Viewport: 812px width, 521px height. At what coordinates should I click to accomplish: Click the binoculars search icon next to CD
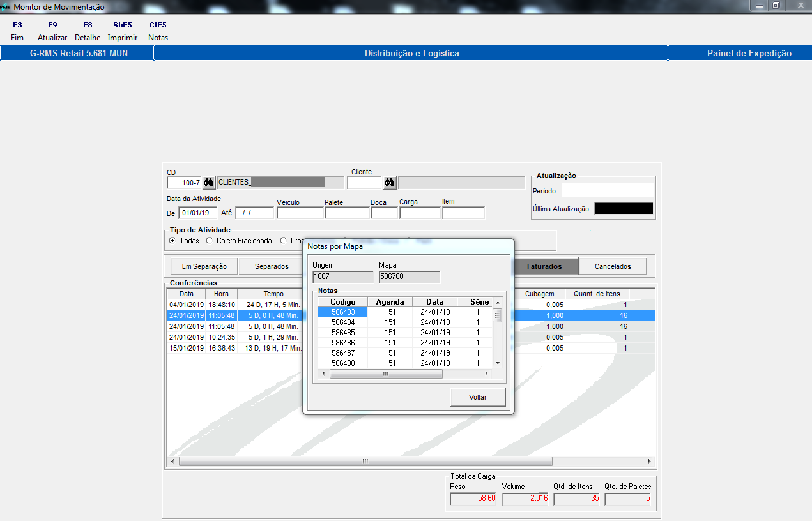[209, 183]
